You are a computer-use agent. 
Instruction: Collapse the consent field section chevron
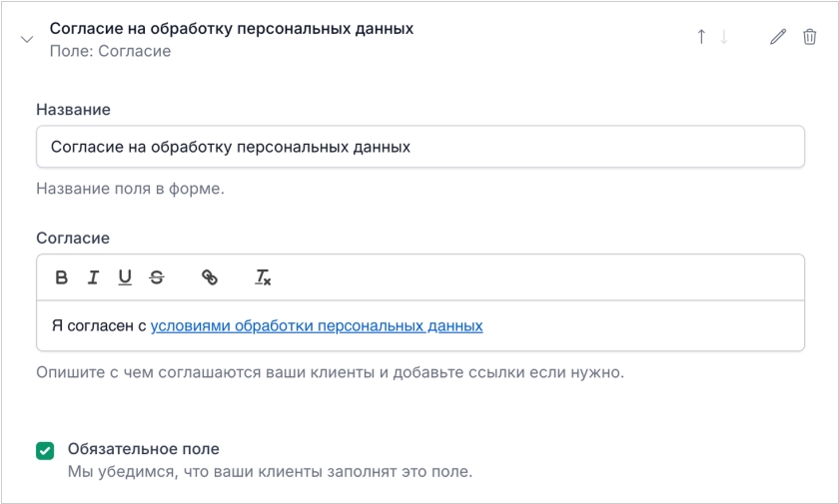27,40
